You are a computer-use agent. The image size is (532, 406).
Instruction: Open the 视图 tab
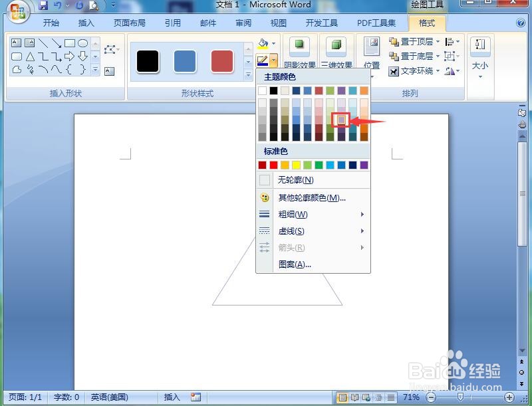pos(278,23)
